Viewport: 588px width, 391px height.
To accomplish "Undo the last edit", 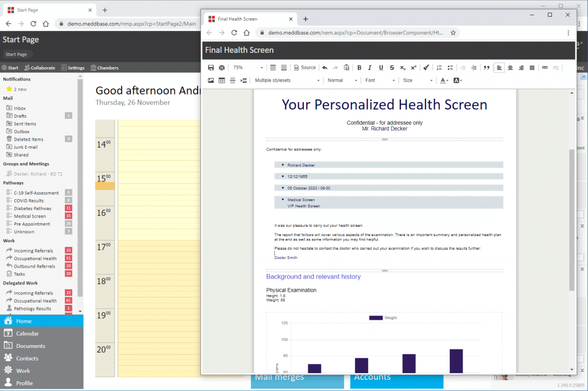I will pyautogui.click(x=324, y=67).
